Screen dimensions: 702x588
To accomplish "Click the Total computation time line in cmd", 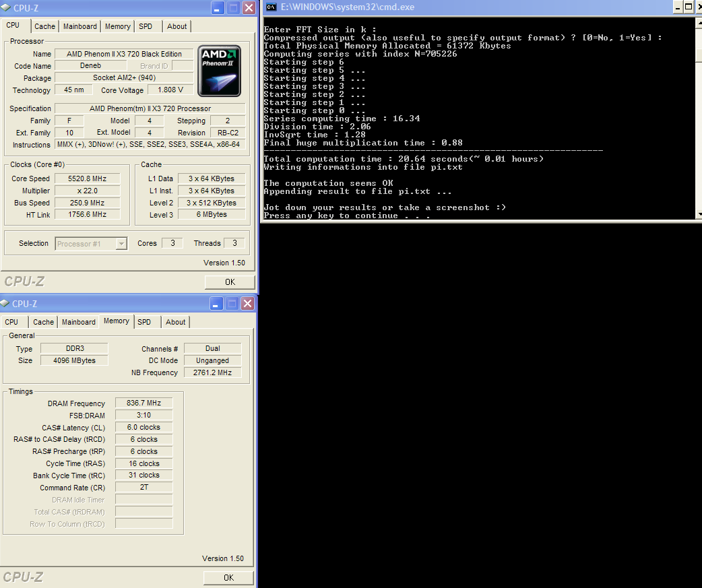I will pos(404,159).
